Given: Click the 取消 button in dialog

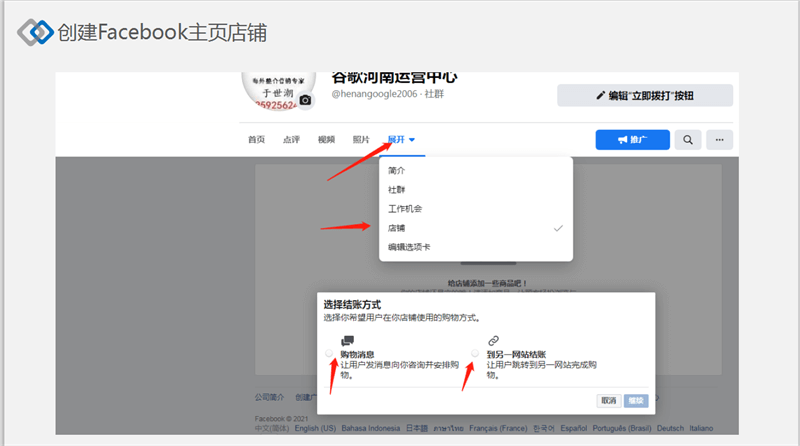Looking at the screenshot, I should pyautogui.click(x=609, y=401).
